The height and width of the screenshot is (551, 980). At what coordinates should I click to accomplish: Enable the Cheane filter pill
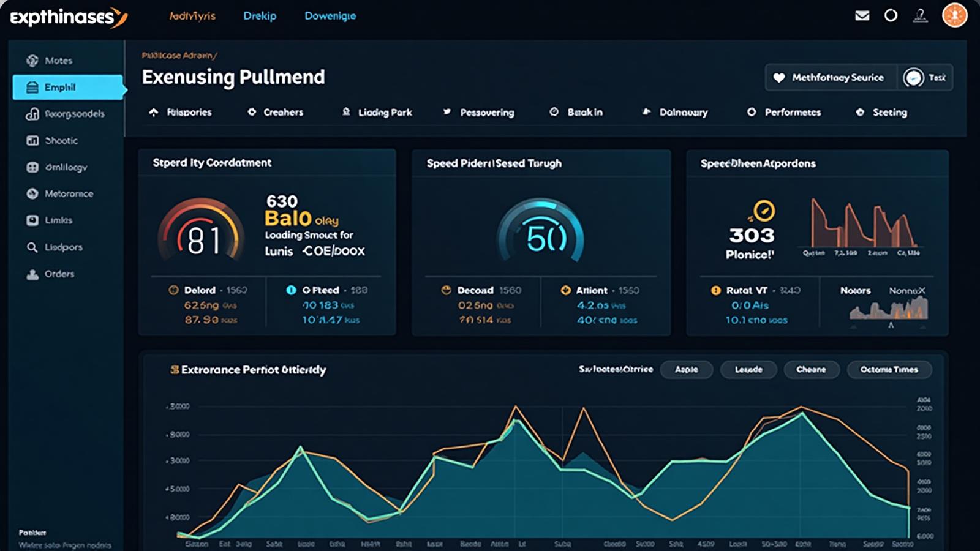(x=812, y=370)
